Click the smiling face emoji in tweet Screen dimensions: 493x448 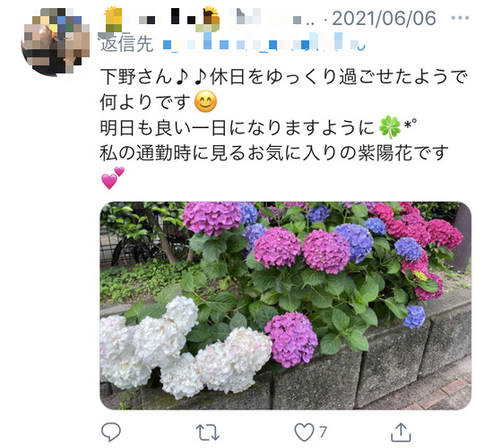pyautogui.click(x=205, y=102)
